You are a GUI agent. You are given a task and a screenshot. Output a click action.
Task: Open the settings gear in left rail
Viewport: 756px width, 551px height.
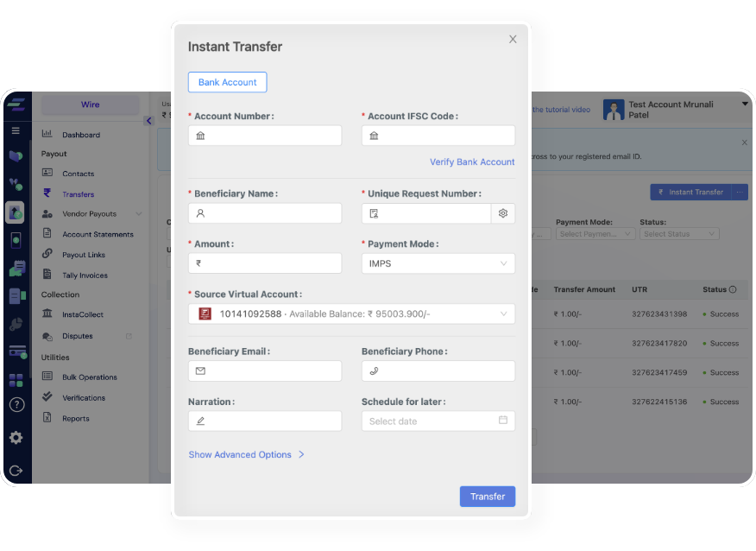[16, 438]
